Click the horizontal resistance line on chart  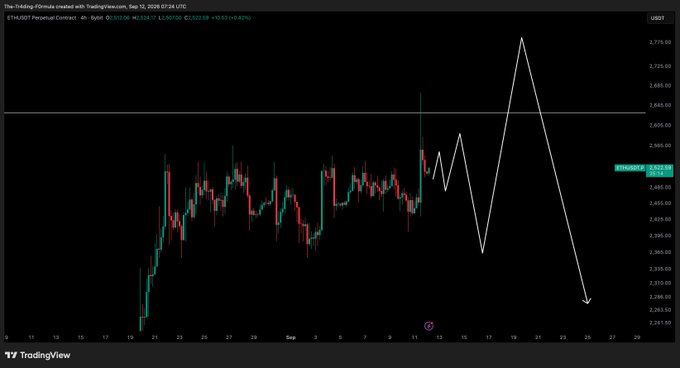click(x=324, y=113)
